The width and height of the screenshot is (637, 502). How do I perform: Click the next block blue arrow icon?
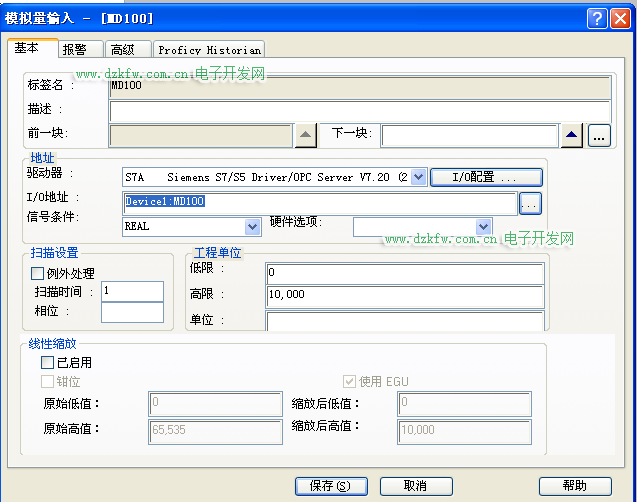click(x=571, y=135)
